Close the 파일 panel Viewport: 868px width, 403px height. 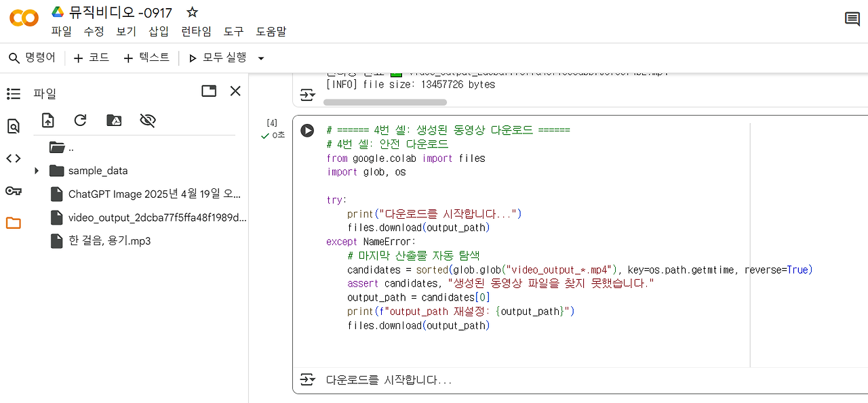click(x=235, y=91)
